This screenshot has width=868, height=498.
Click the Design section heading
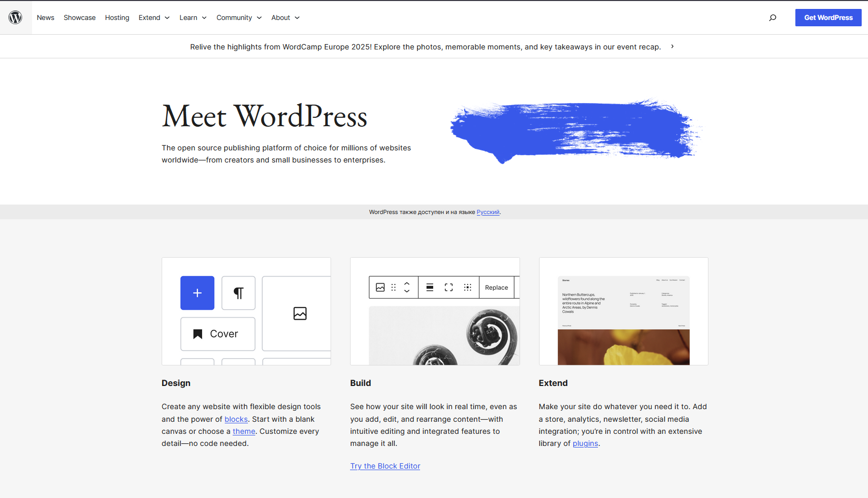(176, 383)
